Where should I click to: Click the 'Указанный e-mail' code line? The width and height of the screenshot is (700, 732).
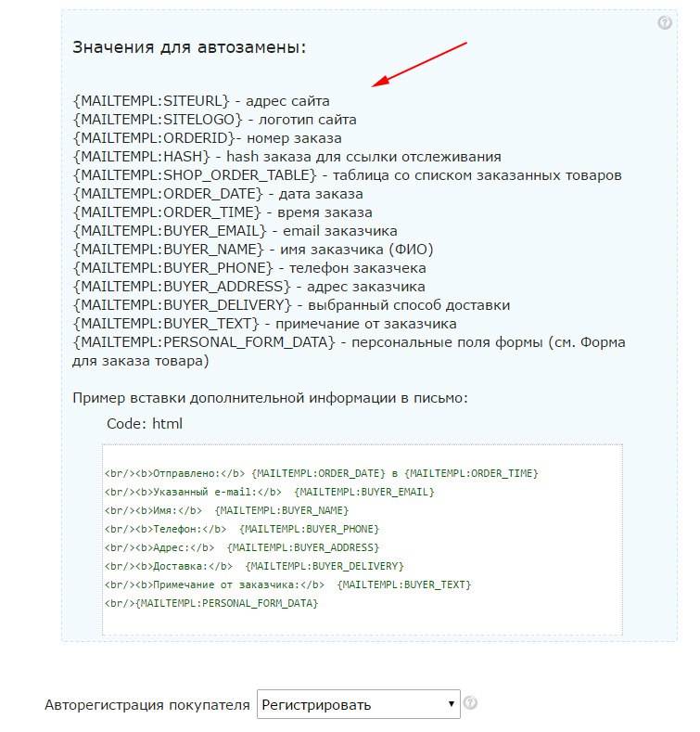tap(270, 492)
